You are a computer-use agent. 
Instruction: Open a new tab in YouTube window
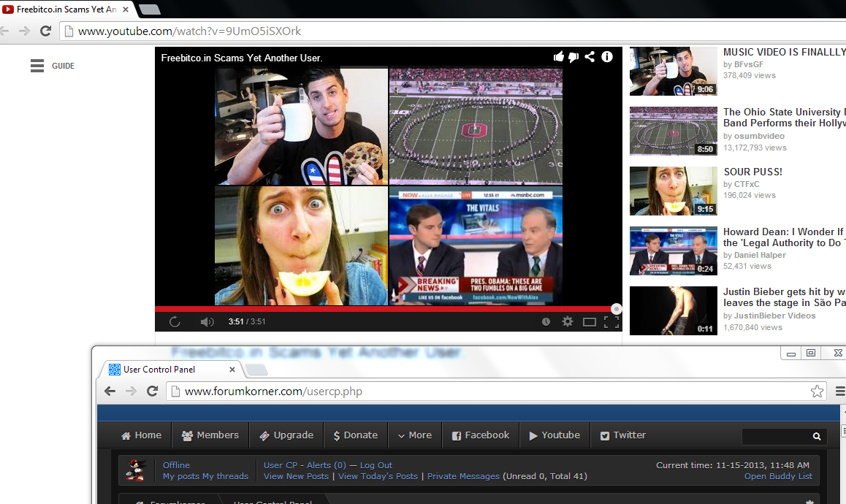pos(149,9)
